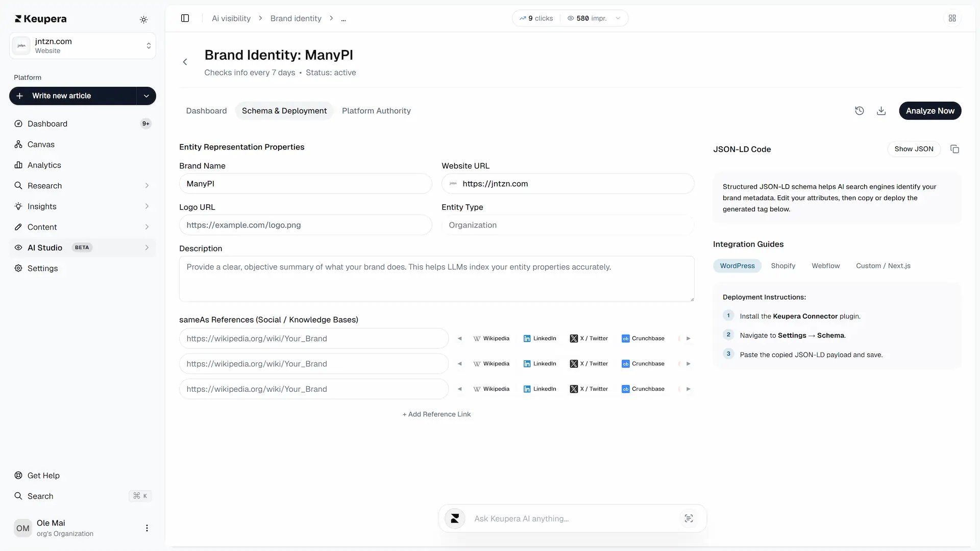Image resolution: width=980 pixels, height=551 pixels.
Task: Select LinkedIn chip in second sameAs row
Action: [540, 364]
